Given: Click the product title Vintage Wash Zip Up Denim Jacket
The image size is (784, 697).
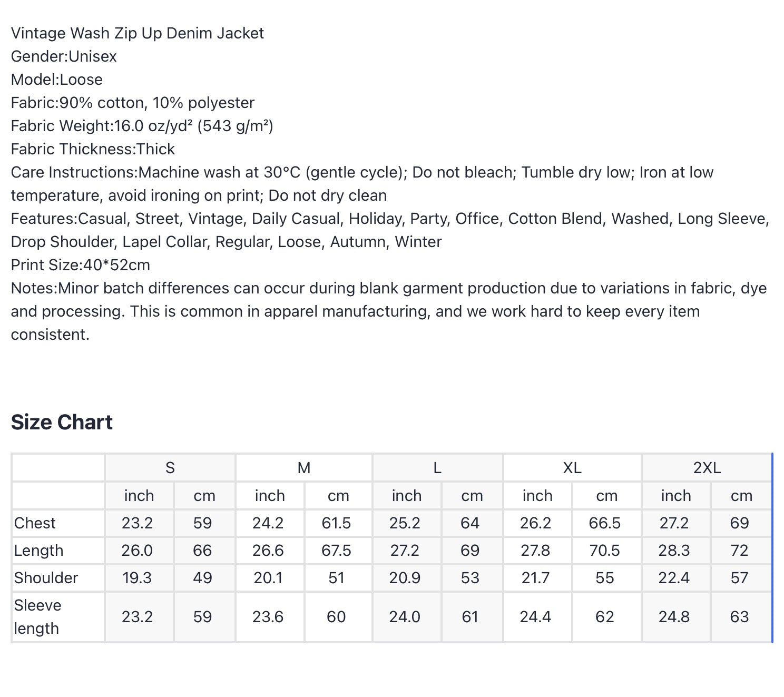Looking at the screenshot, I should click(x=138, y=33).
